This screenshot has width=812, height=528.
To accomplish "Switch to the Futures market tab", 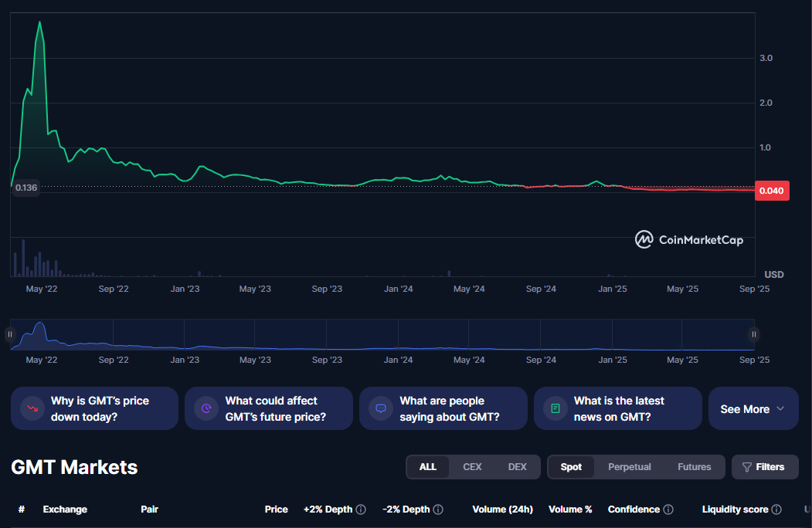I will click(695, 467).
